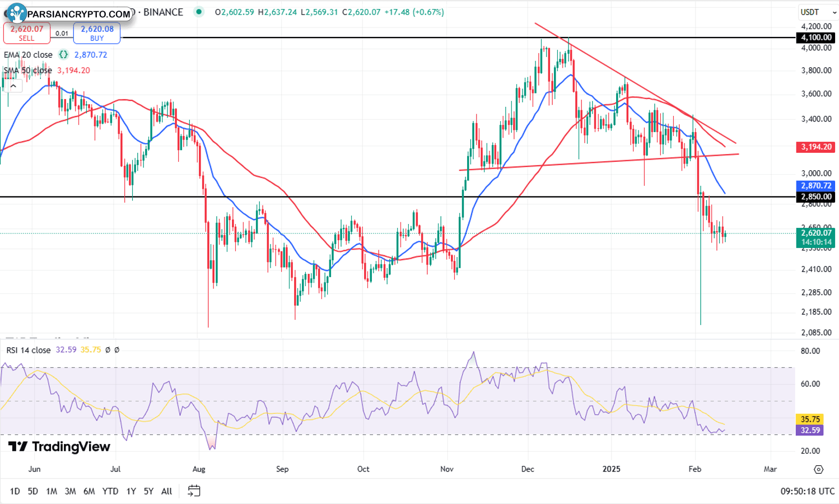839x504 pixels.
Task: Click the blue 2,870.72 EMA price label
Action: point(815,185)
